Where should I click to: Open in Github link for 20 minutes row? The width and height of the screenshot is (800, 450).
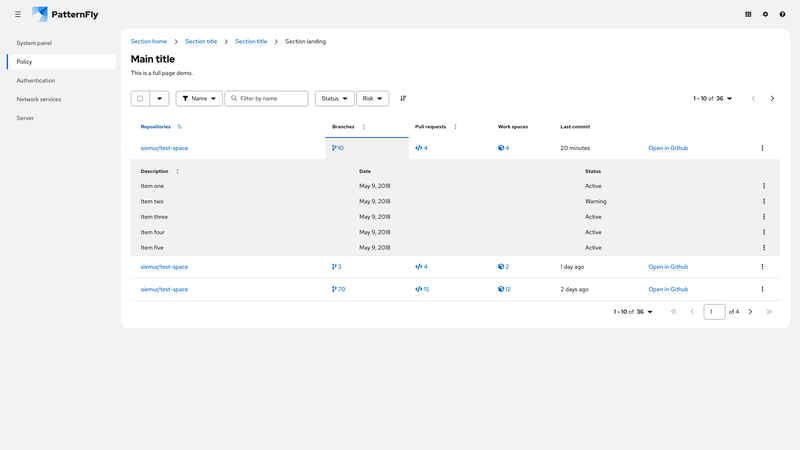[x=668, y=148]
